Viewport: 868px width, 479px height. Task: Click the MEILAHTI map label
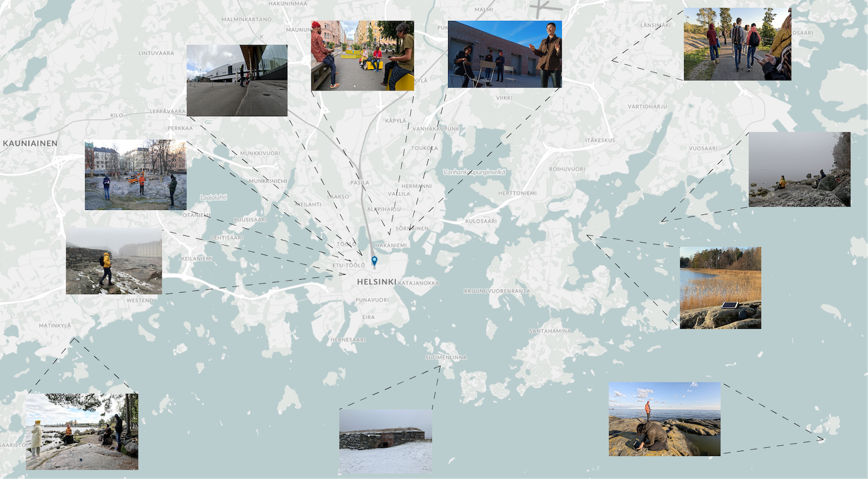click(x=308, y=204)
